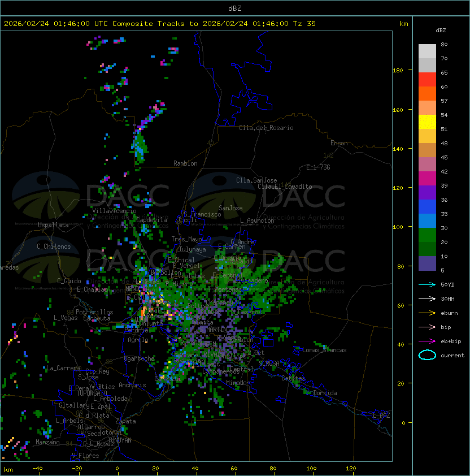The height and width of the screenshot is (476, 470).
Task: Pick the dark orange 57-60 dBZ swatch
Action: tap(427, 93)
